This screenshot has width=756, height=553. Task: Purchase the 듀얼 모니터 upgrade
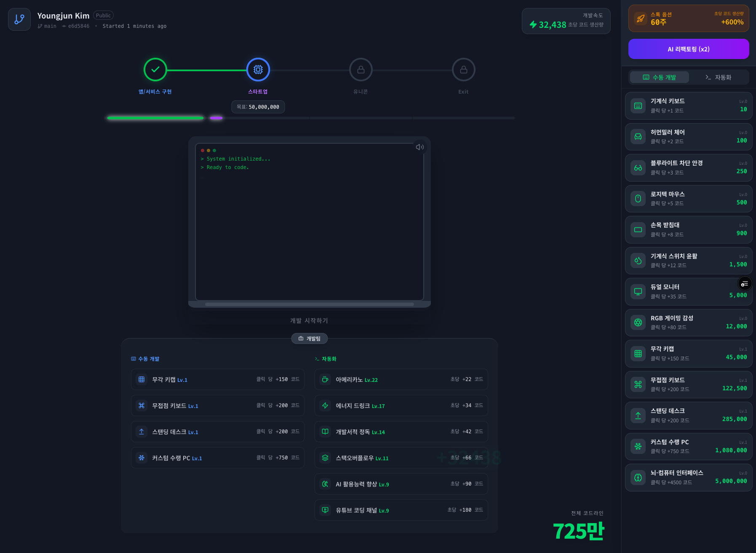(689, 292)
